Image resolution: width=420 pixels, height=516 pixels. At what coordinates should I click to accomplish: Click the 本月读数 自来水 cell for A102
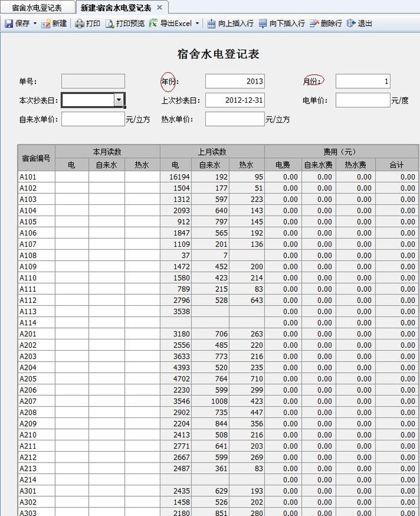click(106, 188)
